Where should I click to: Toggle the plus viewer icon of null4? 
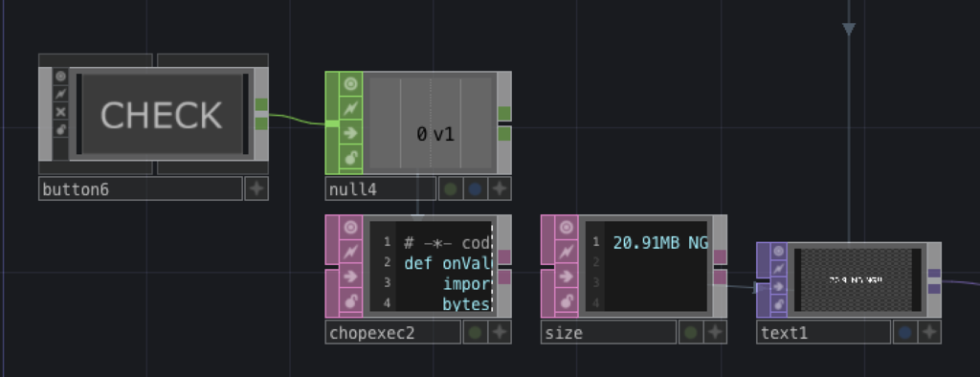(x=500, y=188)
